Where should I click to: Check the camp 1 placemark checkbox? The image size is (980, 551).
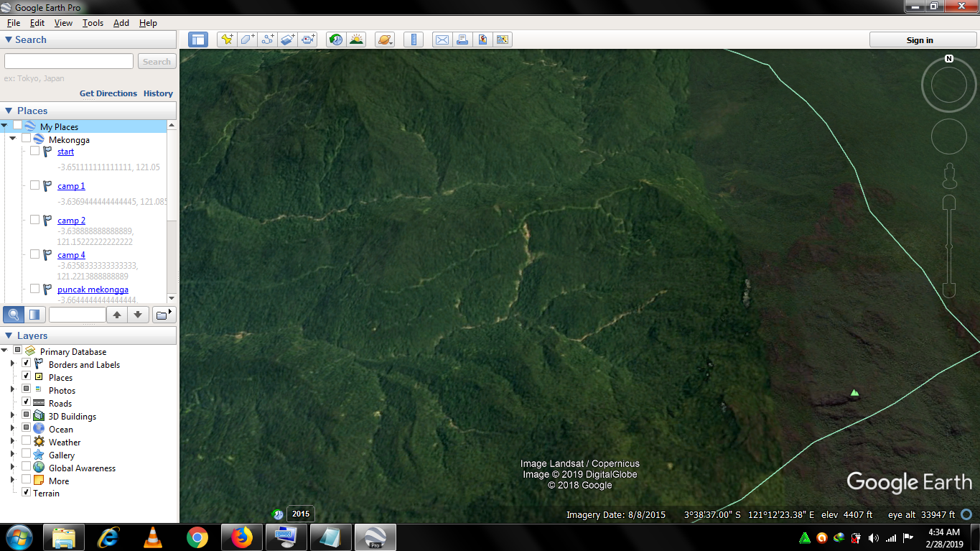(34, 185)
